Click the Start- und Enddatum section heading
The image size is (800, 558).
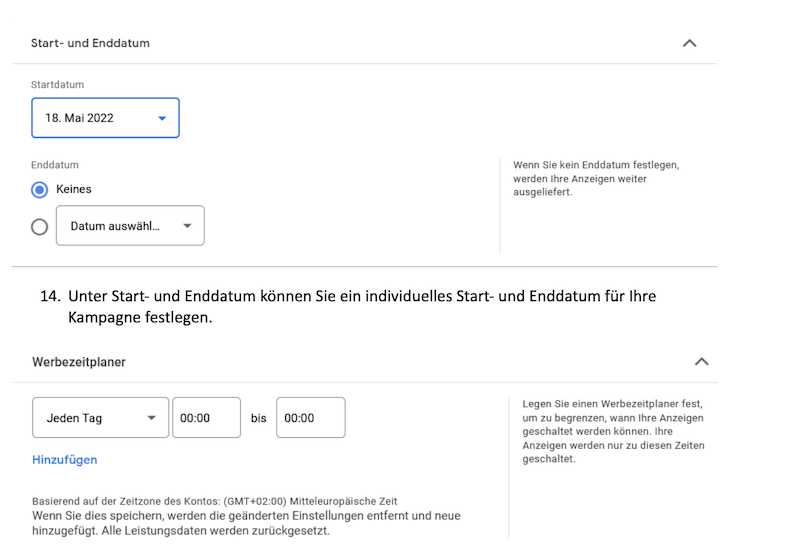click(91, 43)
